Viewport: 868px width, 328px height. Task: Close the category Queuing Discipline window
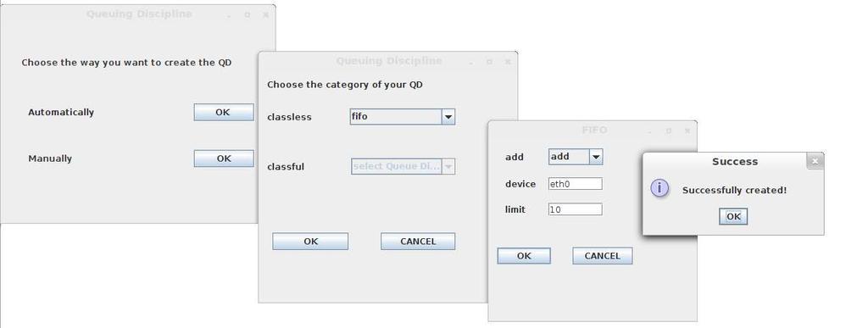click(x=507, y=62)
